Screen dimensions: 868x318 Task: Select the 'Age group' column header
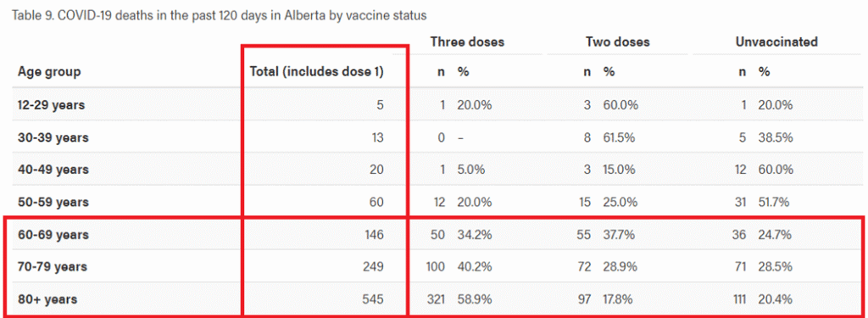click(x=49, y=71)
